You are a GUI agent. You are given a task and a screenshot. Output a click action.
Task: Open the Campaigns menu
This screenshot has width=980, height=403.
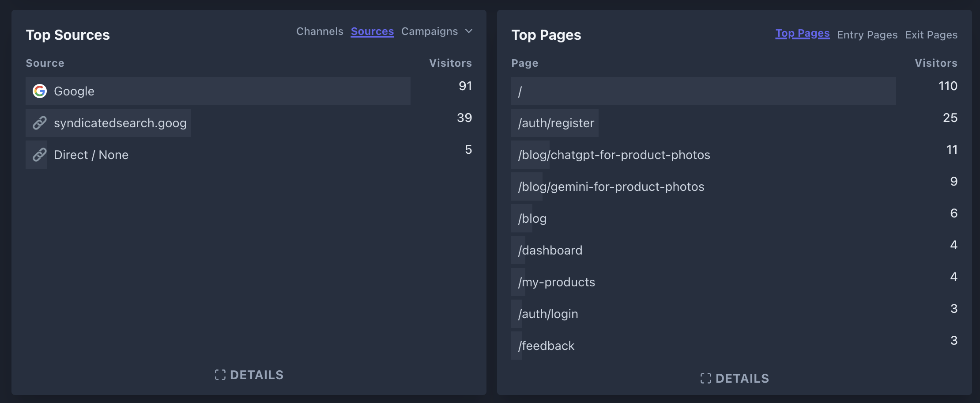point(429,31)
